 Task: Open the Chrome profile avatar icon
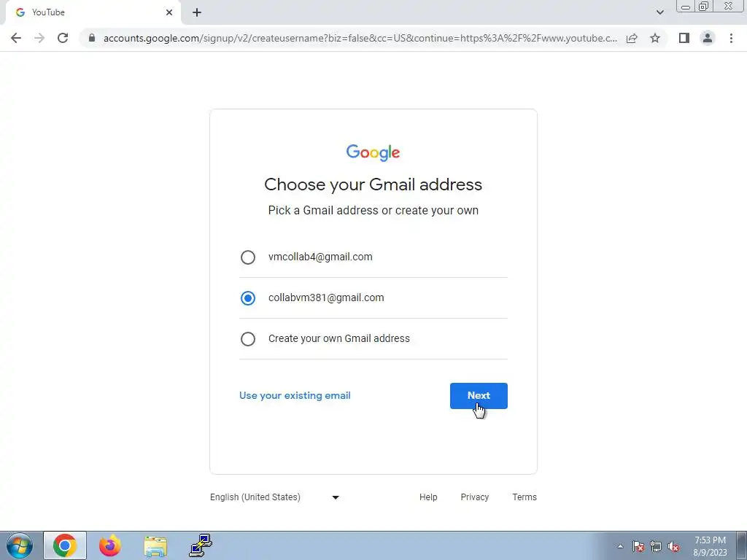tap(708, 38)
